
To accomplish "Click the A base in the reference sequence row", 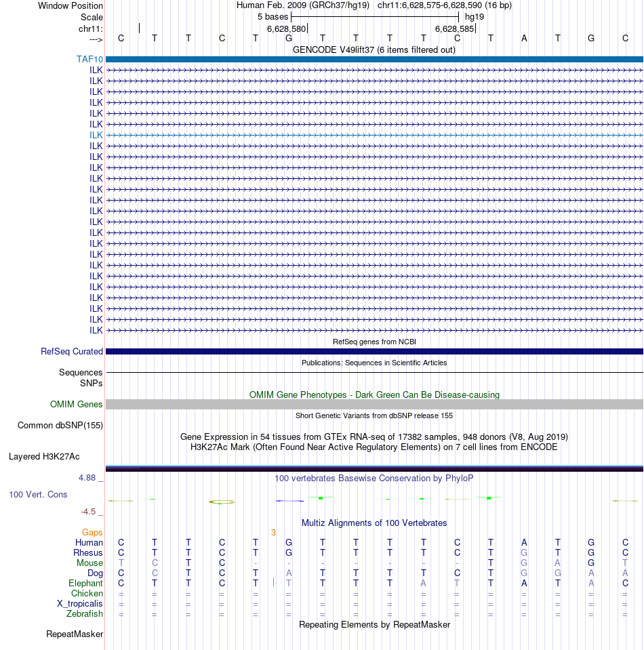I will click(x=524, y=38).
